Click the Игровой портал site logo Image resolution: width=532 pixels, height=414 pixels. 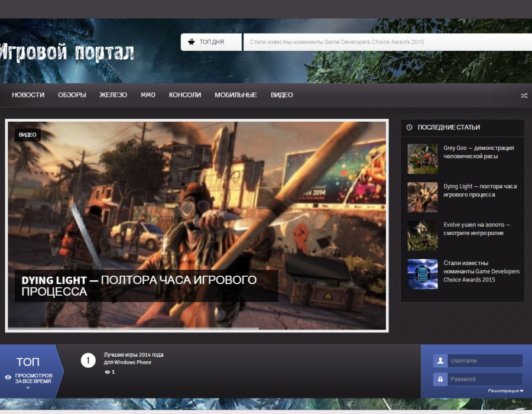click(x=66, y=53)
